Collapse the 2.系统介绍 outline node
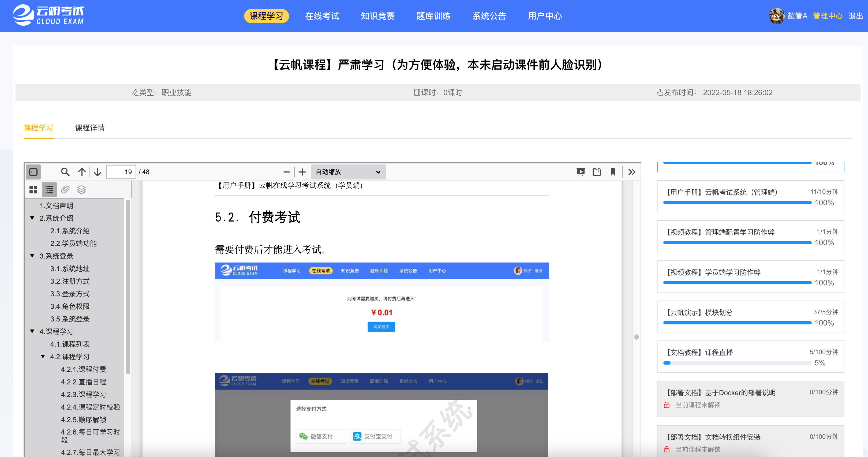 click(32, 218)
